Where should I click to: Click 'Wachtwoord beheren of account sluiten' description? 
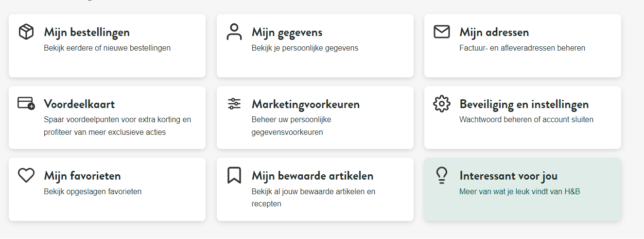click(526, 120)
